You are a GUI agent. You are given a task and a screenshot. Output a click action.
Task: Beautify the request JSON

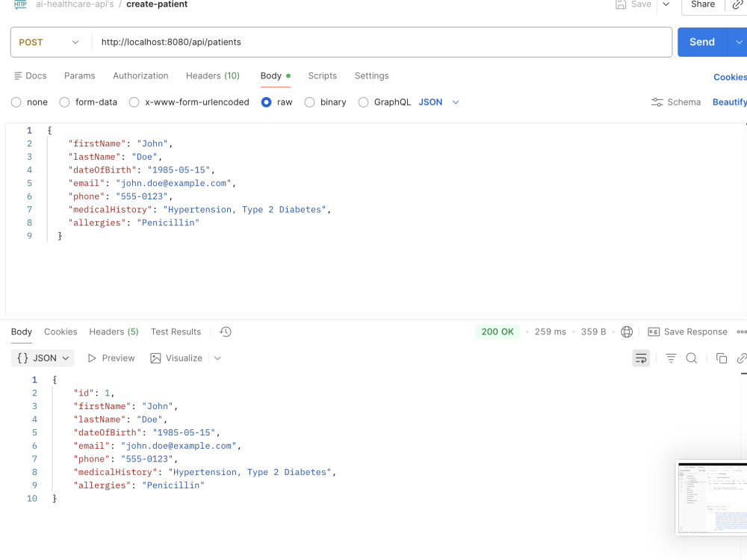point(729,102)
